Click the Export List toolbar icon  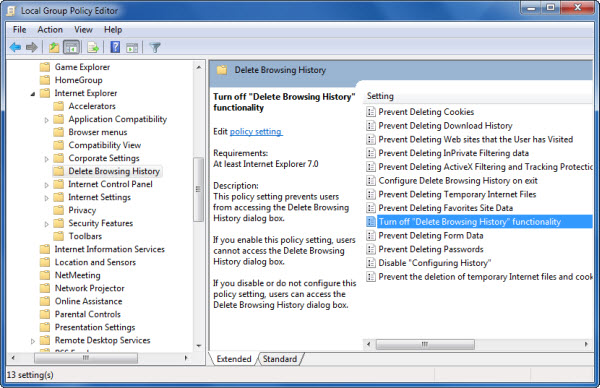point(93,47)
